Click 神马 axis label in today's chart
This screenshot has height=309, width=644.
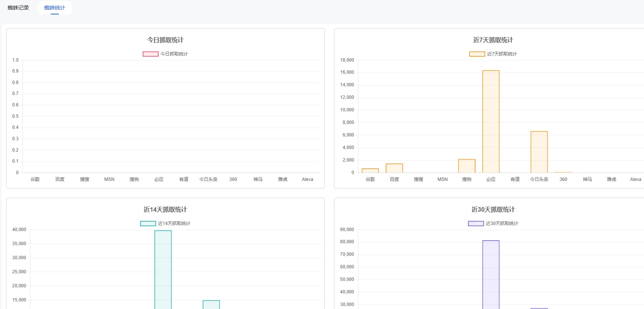tap(258, 179)
